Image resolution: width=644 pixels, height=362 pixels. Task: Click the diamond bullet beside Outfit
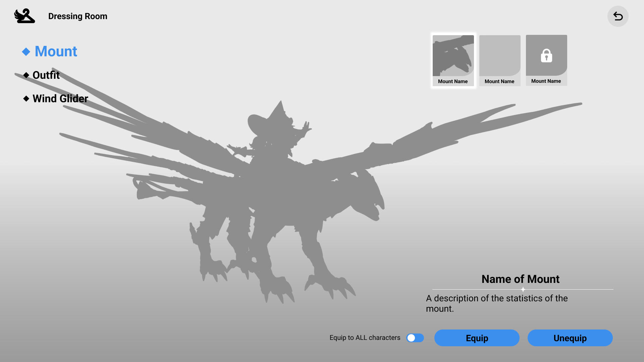coord(26,75)
